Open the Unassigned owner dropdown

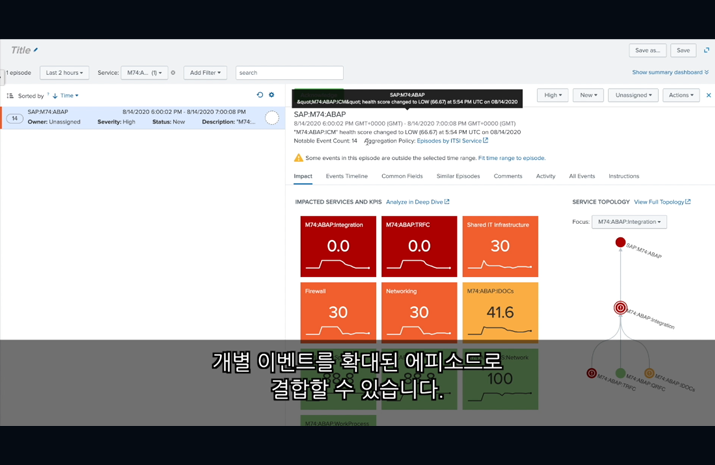tap(633, 95)
